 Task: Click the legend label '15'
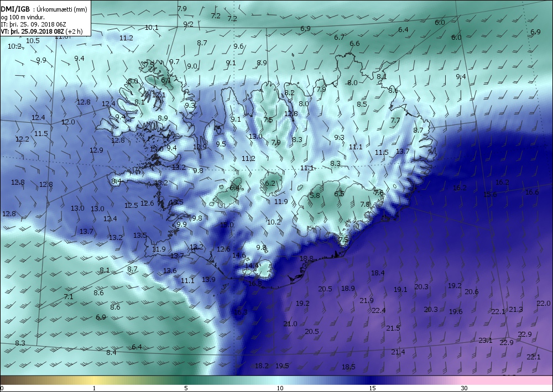tap(372, 389)
